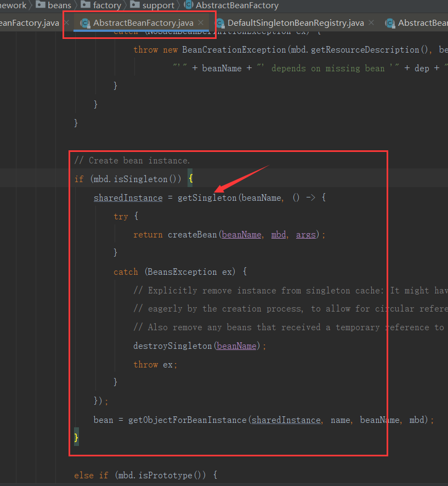Click the chevron after the factory breadcrumb
This screenshot has width=448, height=486.
[125, 5]
